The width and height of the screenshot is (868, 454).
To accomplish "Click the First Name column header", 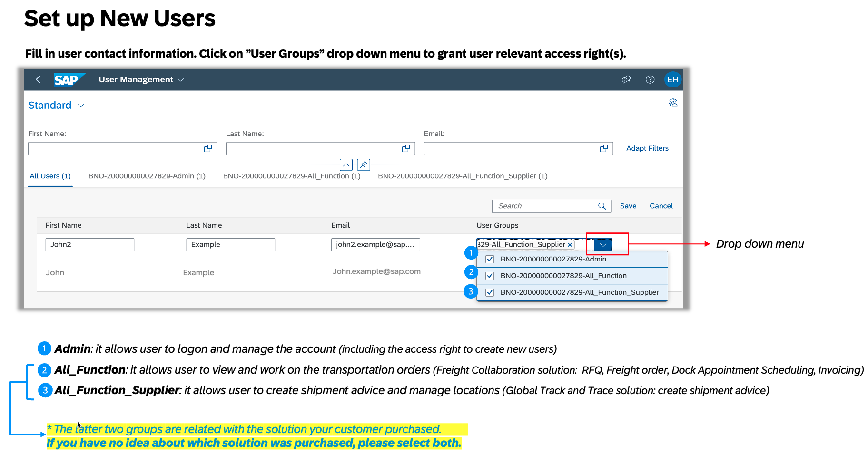I will [x=63, y=225].
